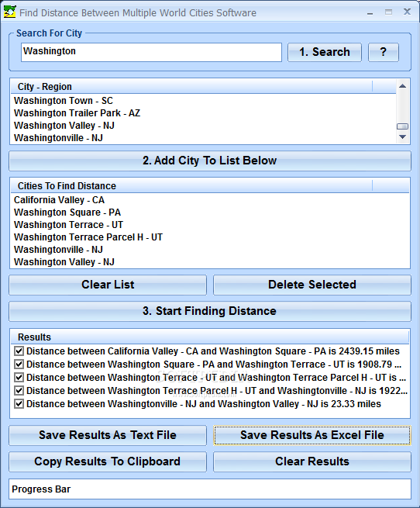This screenshot has width=420, height=508.
Task: Click the city list scroll down arrow
Action: (402, 137)
